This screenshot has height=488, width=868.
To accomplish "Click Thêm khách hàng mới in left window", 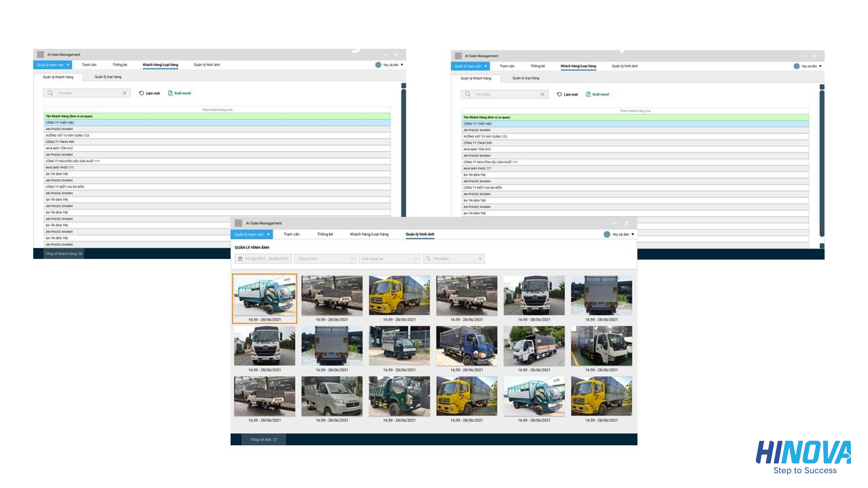I will [217, 110].
